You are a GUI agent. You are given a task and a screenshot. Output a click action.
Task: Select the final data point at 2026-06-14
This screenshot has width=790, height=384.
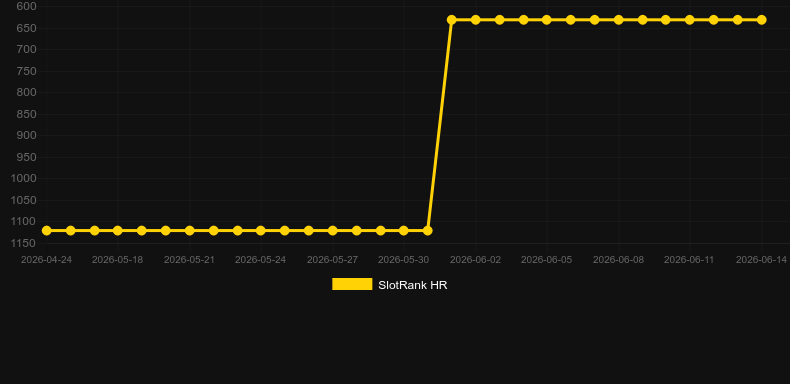(x=761, y=20)
